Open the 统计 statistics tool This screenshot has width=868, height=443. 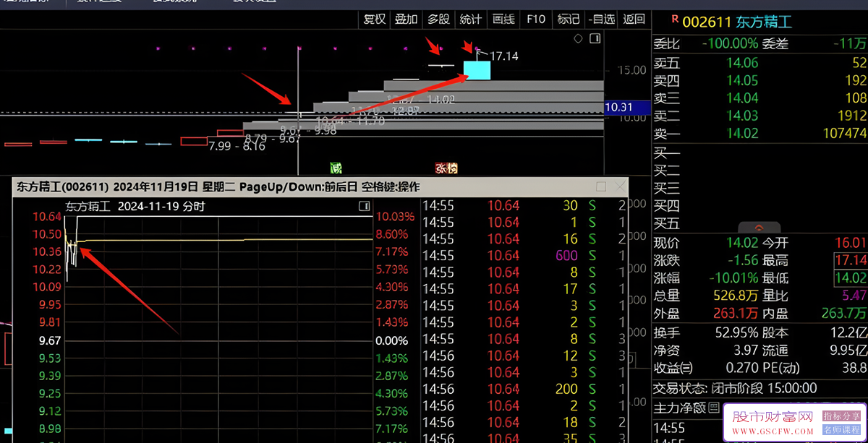(470, 20)
